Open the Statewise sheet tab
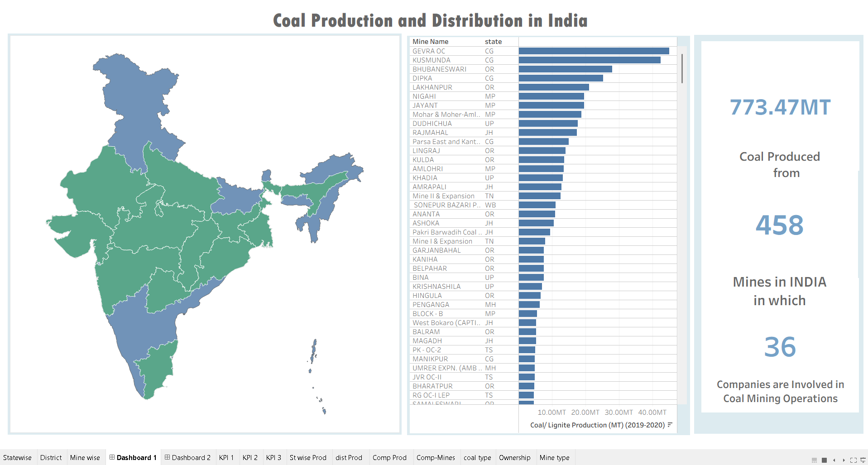The width and height of the screenshot is (868, 465). [x=18, y=457]
